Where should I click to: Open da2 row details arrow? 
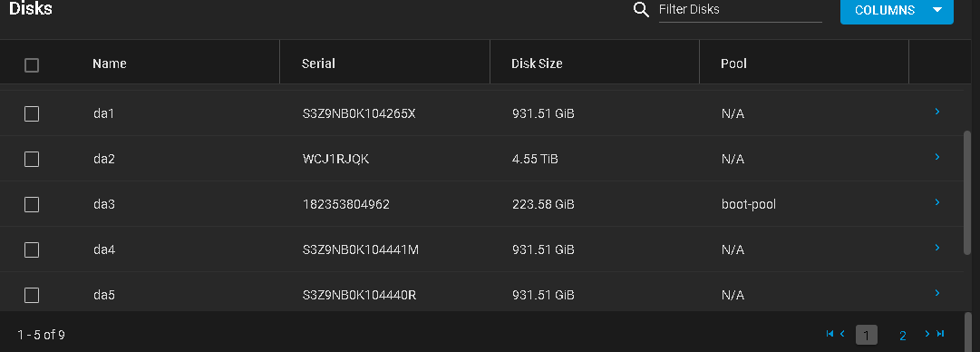(x=936, y=157)
